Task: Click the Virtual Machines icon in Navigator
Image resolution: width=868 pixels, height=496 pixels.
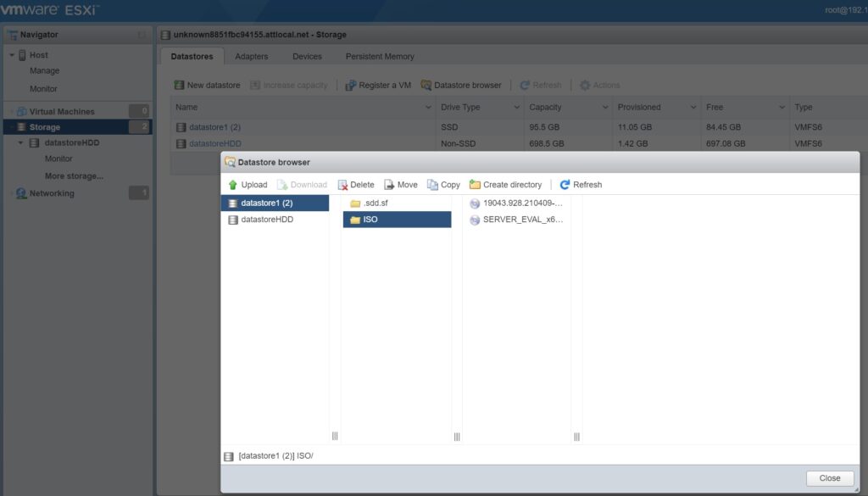Action: (x=21, y=111)
